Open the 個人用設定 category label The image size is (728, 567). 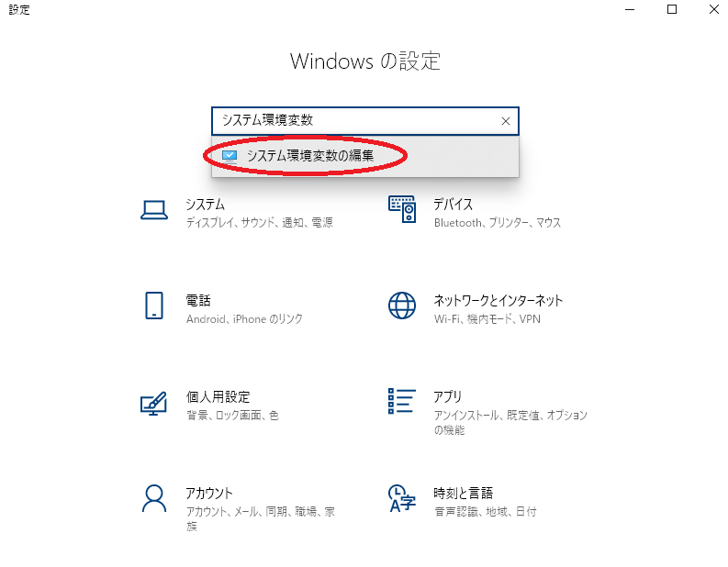pyautogui.click(x=218, y=396)
